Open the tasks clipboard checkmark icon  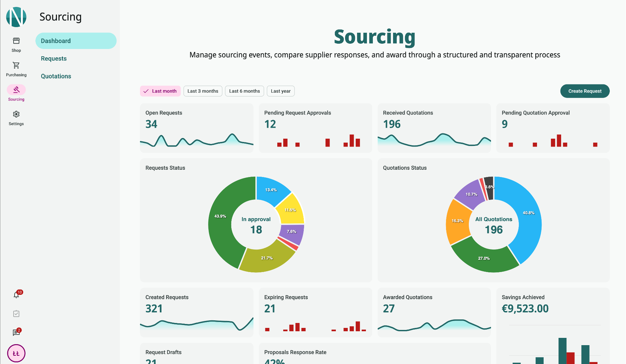click(x=16, y=314)
